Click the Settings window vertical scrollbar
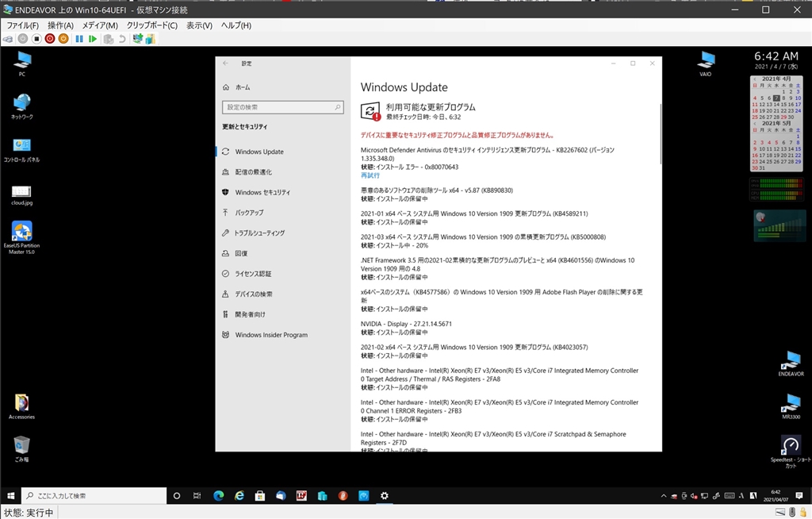Screen dimensions: 812x519 point(661,134)
